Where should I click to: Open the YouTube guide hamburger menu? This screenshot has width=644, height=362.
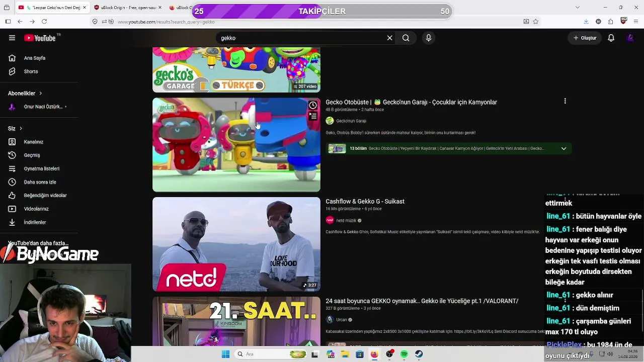[x=12, y=38]
